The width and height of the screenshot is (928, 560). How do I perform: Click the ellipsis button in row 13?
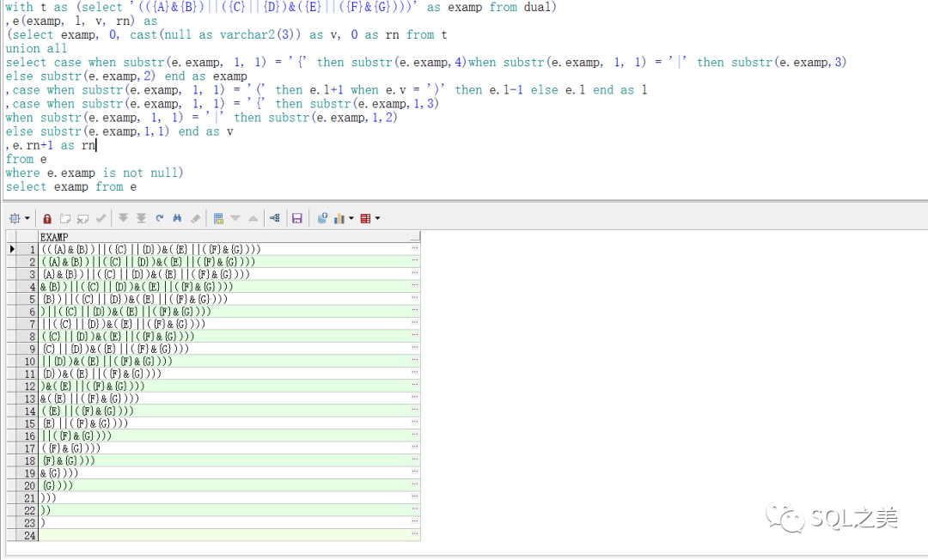click(415, 398)
